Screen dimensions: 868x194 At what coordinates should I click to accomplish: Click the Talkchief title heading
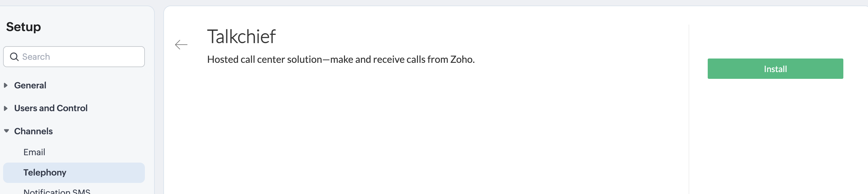click(x=241, y=37)
